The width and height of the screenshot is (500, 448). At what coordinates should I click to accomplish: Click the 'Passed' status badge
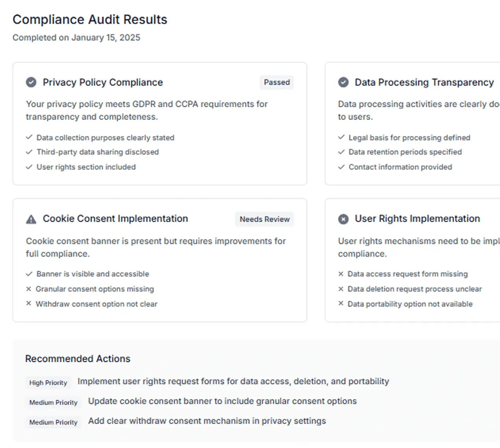coord(277,82)
